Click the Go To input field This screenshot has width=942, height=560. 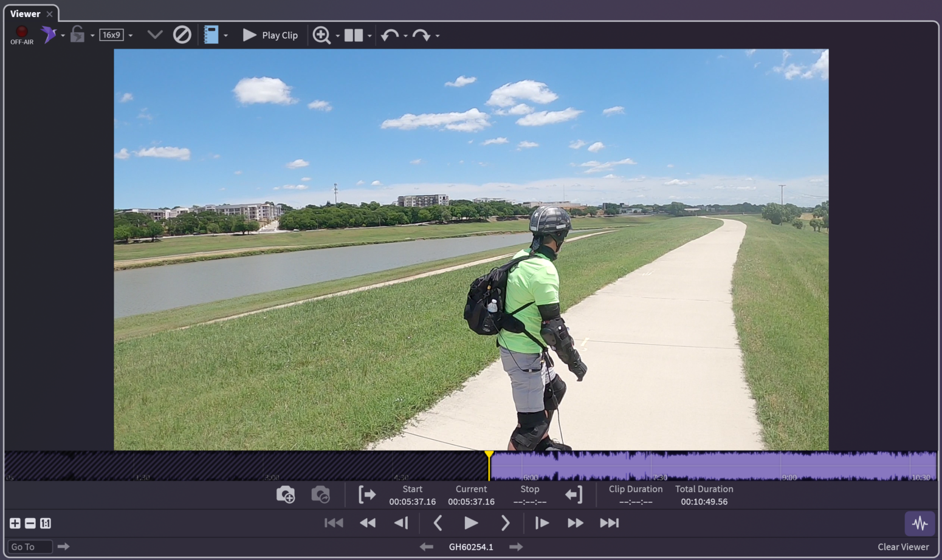[x=30, y=547]
